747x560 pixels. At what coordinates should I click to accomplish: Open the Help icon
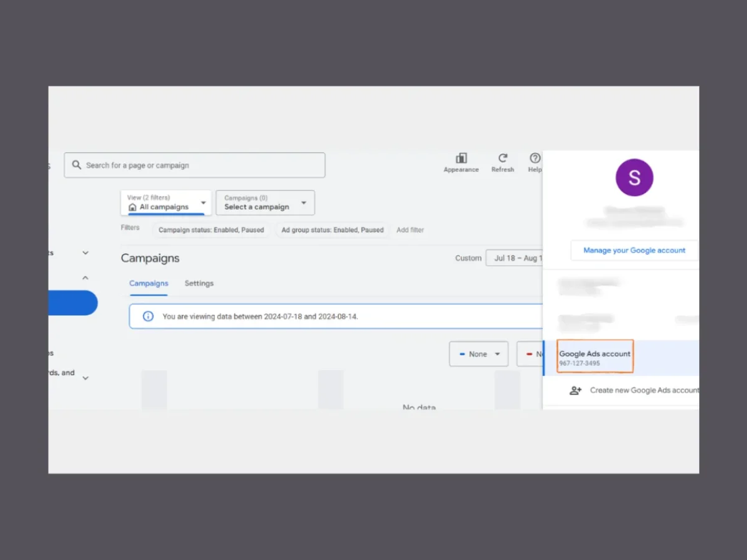(x=535, y=159)
